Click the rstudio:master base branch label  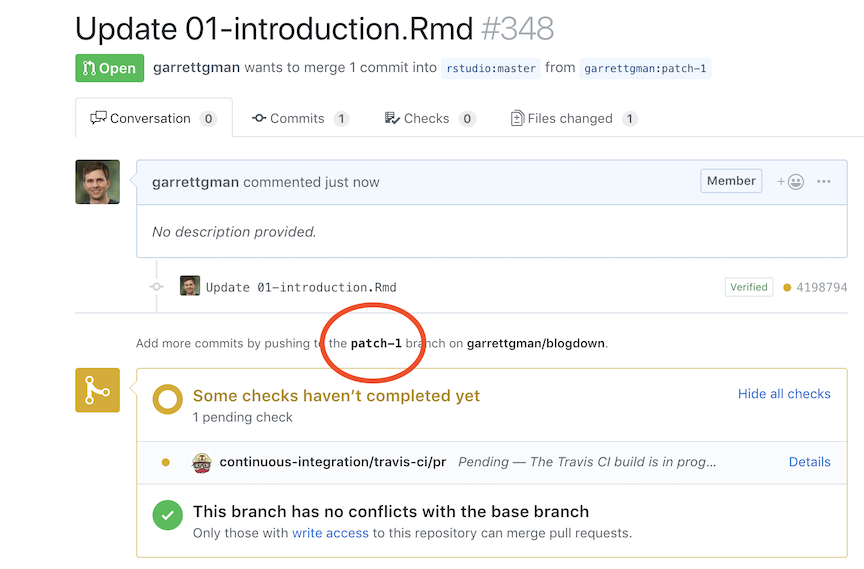tap(491, 69)
